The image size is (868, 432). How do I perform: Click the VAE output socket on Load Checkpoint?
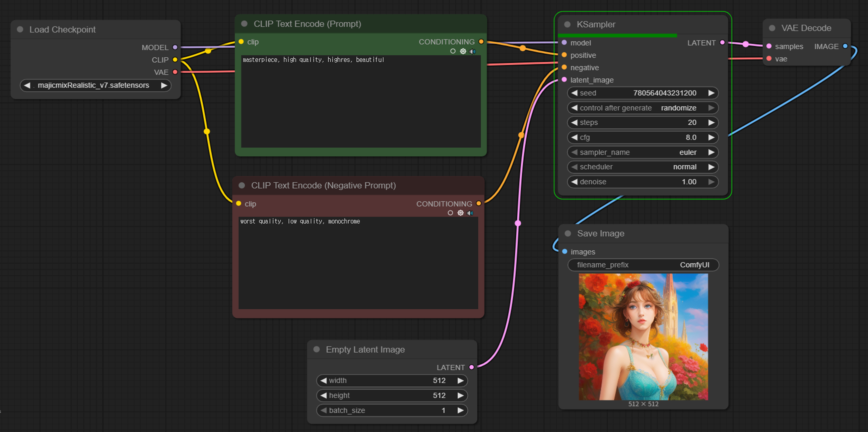click(175, 72)
